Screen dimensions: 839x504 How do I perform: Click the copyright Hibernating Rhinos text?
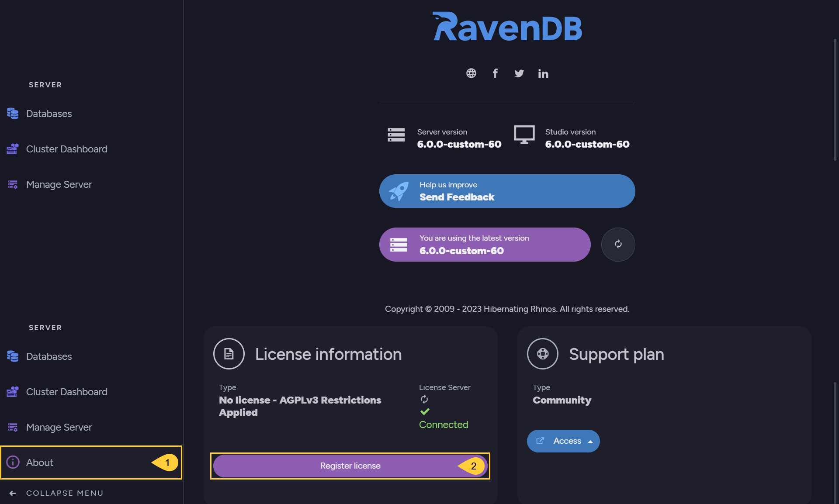507,309
